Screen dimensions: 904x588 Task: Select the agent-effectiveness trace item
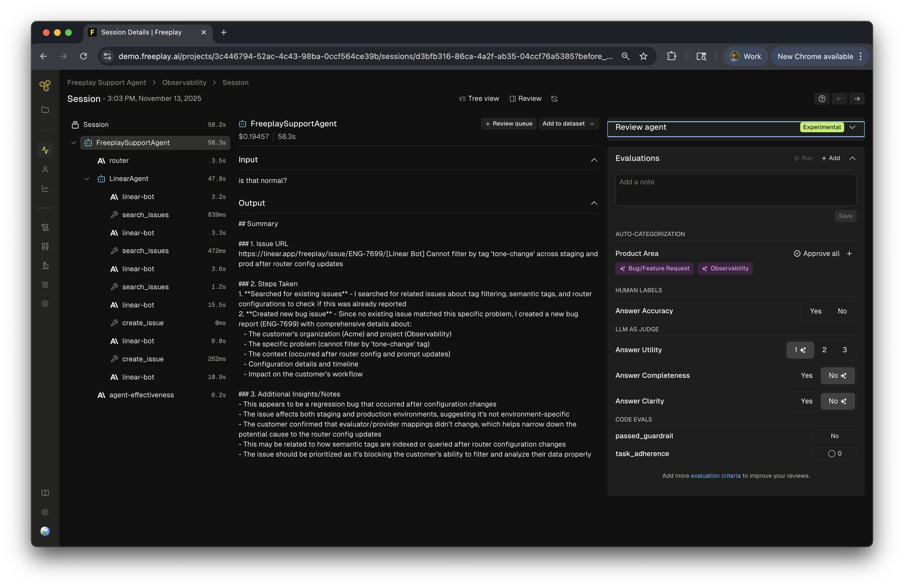coord(141,395)
